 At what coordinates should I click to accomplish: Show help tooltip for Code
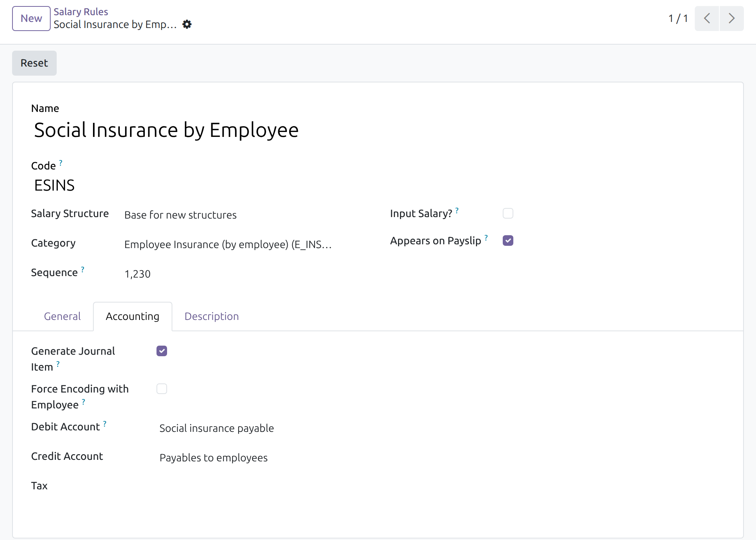click(x=60, y=163)
